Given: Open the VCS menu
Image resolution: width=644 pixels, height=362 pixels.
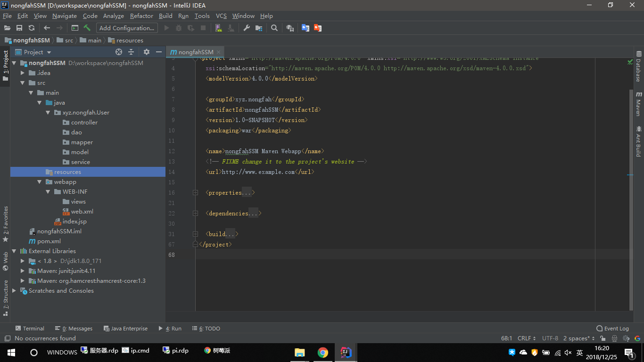Looking at the screenshot, I should point(221,16).
